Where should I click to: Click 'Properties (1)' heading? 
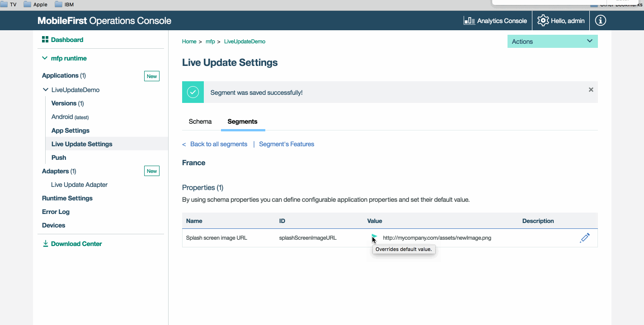(x=203, y=188)
